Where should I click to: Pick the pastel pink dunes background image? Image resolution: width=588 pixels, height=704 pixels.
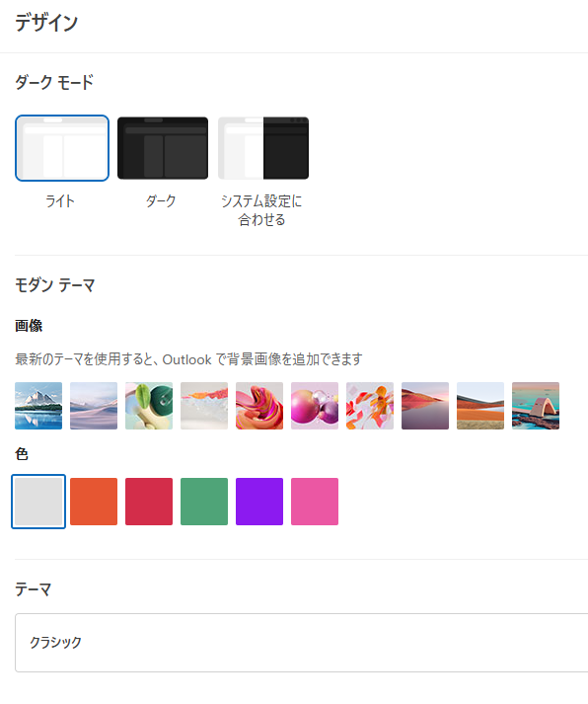pos(94,406)
